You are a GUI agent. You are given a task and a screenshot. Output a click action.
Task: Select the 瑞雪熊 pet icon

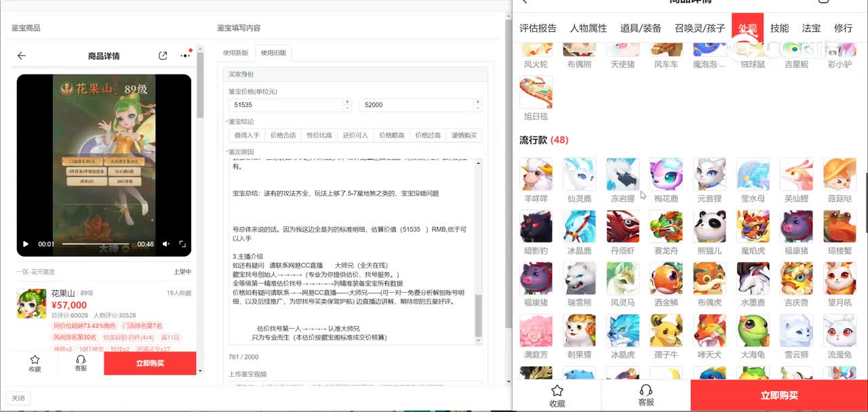(580, 279)
